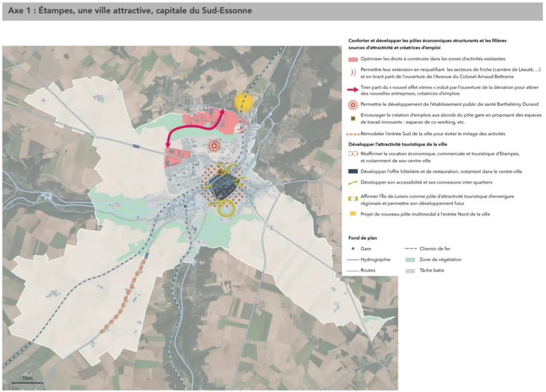546x392 pixels.
Task: Click the orange dotted line legend symbol
Action: click(x=353, y=134)
